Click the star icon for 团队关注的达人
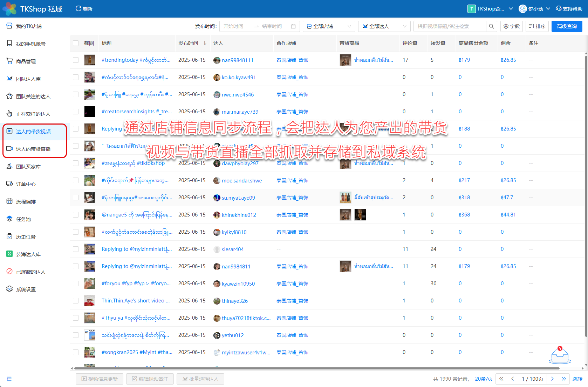This screenshot has width=588, height=387. pos(9,96)
